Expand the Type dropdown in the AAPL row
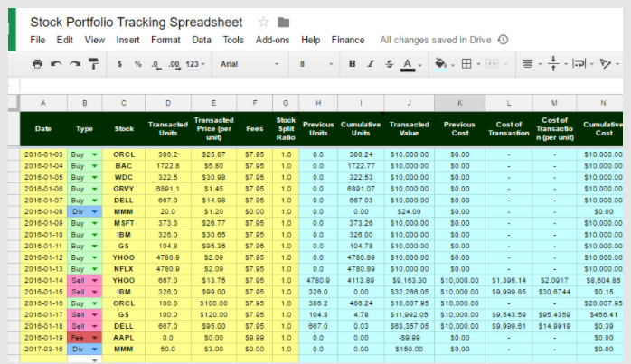The image size is (631, 364). (x=94, y=336)
